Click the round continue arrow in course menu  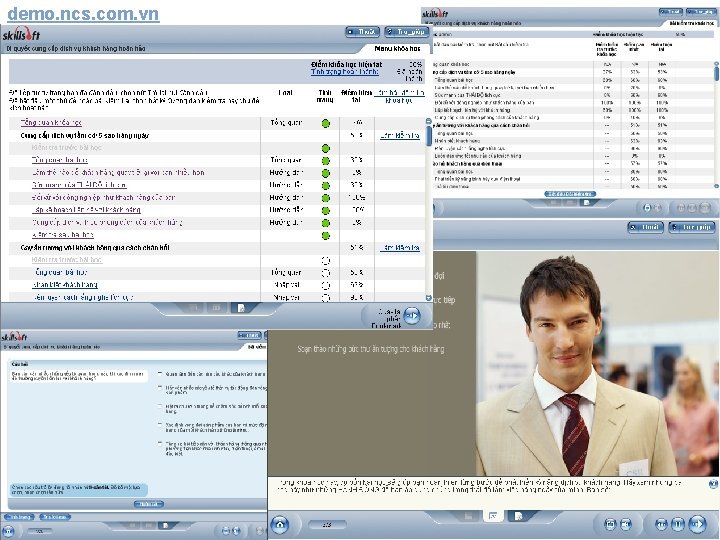click(412, 315)
